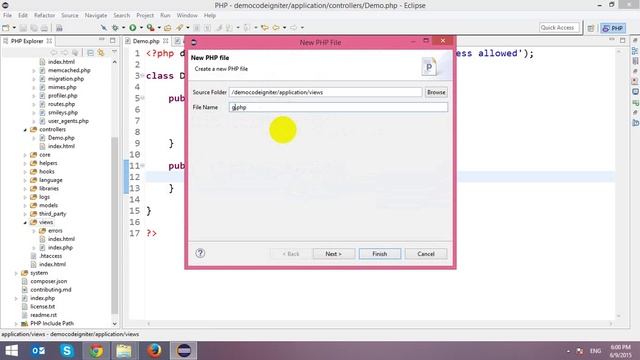
Task: Click the help question mark icon in dialog
Action: coord(200,253)
